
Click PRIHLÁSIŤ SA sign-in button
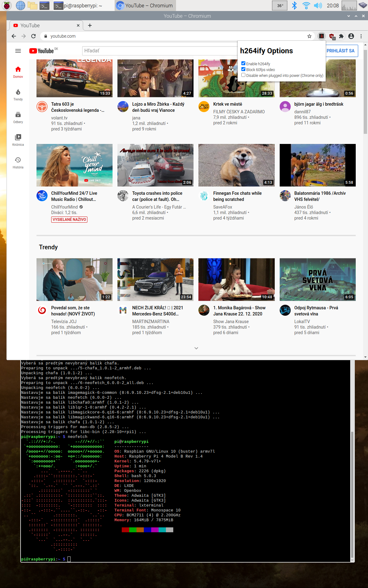(x=340, y=51)
